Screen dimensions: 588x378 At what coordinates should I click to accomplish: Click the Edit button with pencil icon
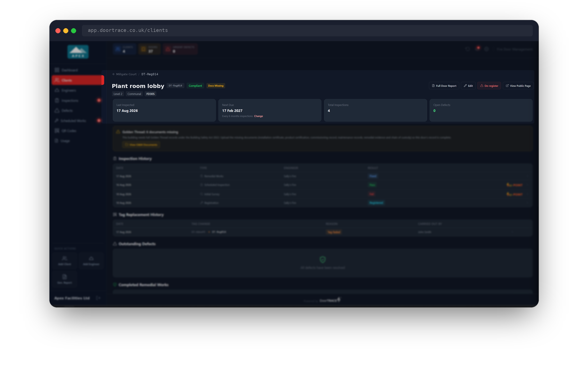(468, 86)
